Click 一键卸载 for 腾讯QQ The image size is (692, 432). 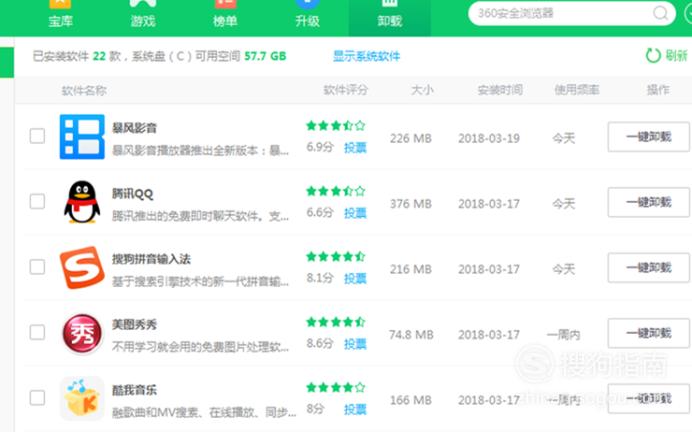pos(648,202)
